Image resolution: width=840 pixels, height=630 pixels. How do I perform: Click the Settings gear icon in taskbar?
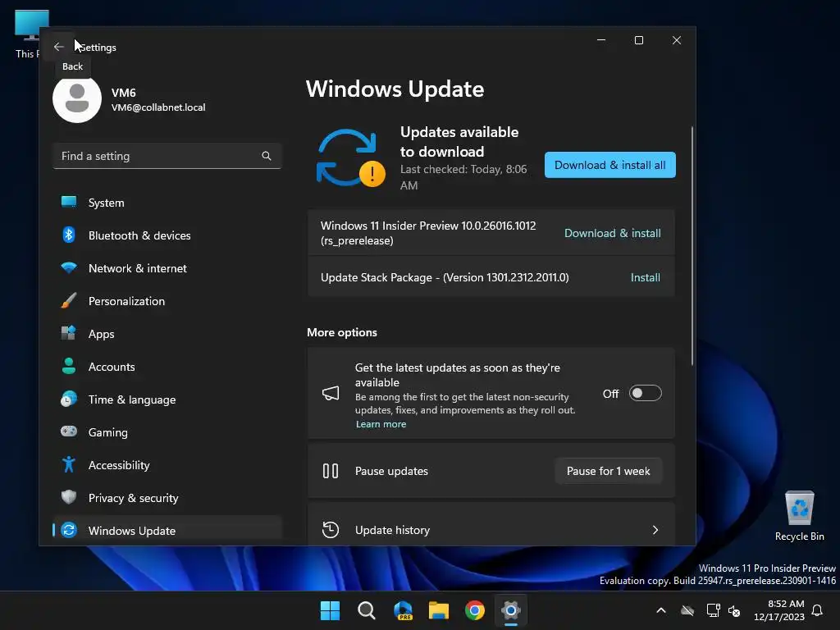(511, 610)
